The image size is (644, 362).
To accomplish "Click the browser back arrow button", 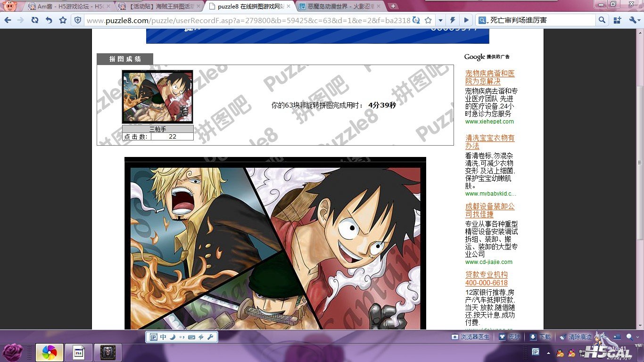I will [x=8, y=20].
